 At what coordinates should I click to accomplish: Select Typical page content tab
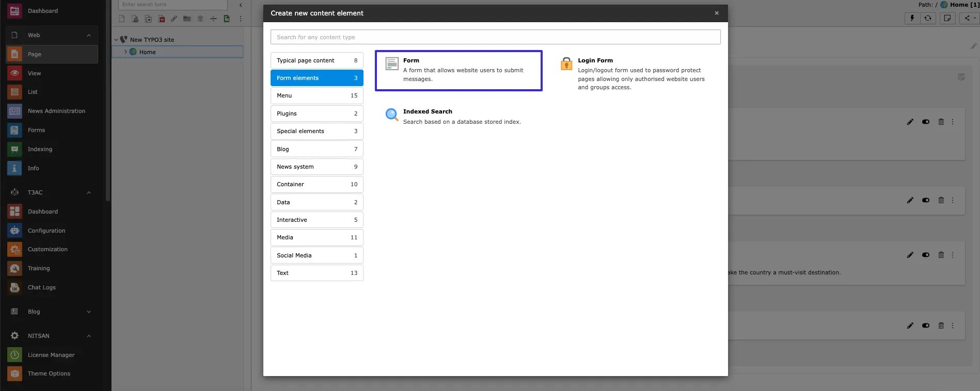[317, 60]
